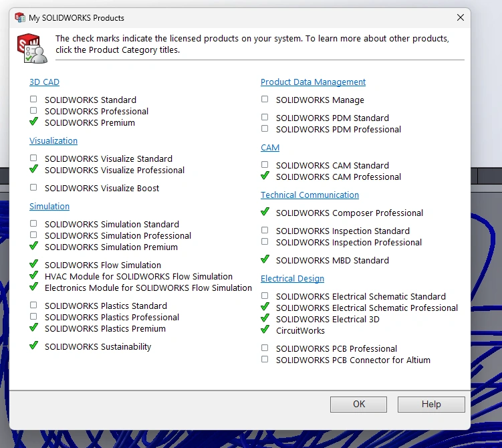Image resolution: width=502 pixels, height=448 pixels.
Task: Click the 'SOLIDWORKS Flow Simulation' label
Action: (x=103, y=265)
